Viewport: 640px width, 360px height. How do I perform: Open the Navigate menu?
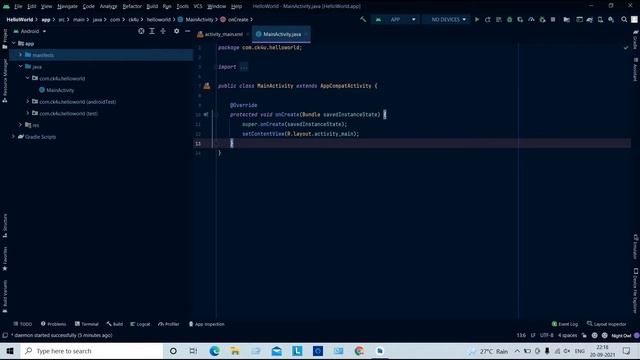67,6
